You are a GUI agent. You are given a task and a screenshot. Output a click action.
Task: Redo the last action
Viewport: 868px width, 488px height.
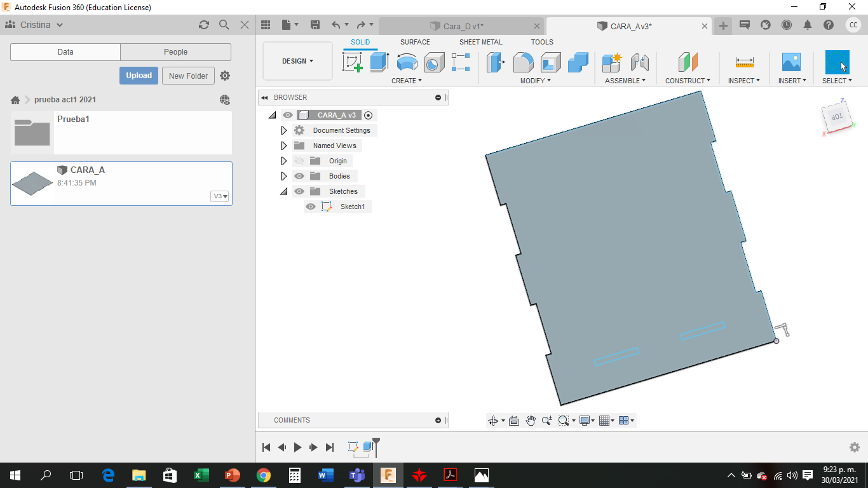[361, 25]
